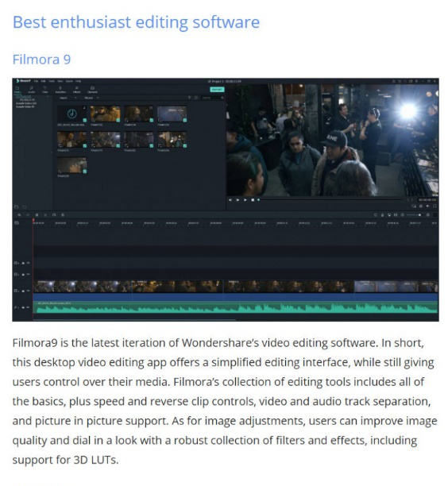Switch media library grid view icon
Viewport: 448px width, 486px height.
point(196,98)
